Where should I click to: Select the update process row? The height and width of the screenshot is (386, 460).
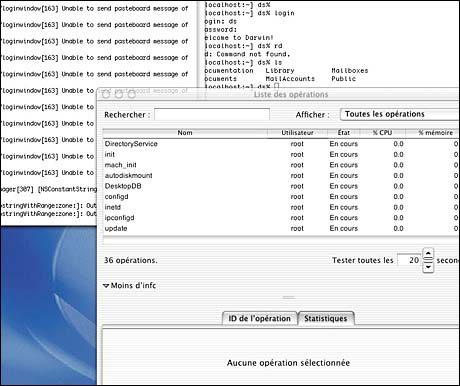coord(281,228)
